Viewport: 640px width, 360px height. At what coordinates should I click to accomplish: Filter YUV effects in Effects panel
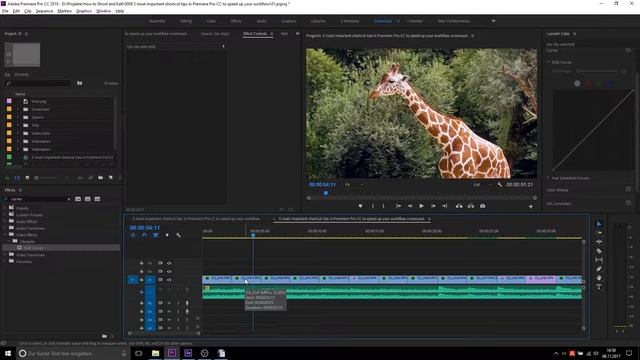coord(97,199)
